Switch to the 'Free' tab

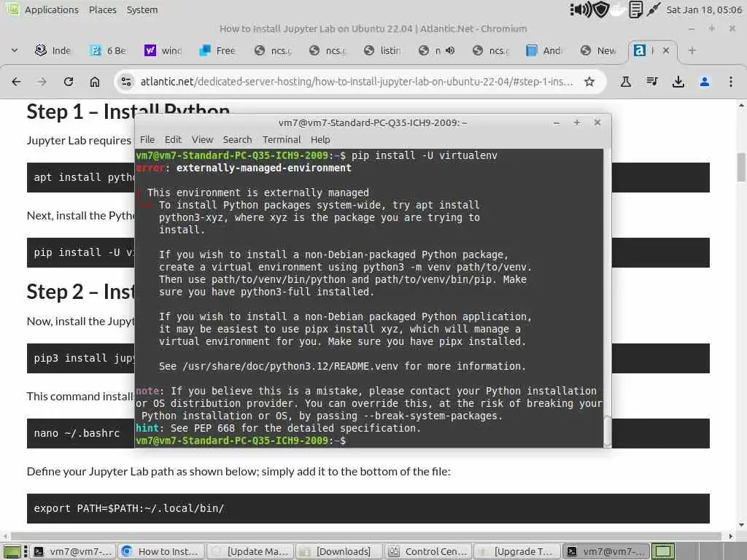click(217, 50)
